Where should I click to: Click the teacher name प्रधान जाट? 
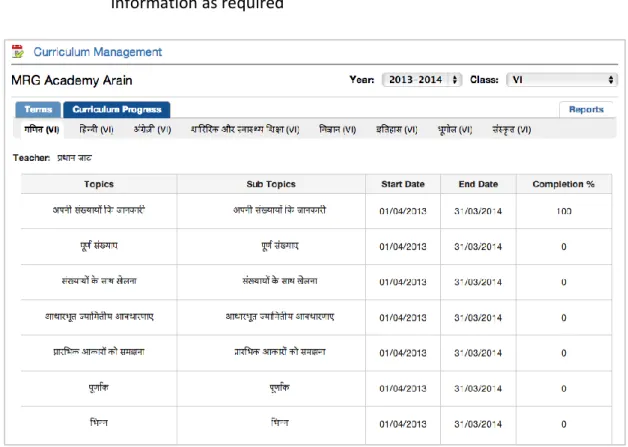(74, 158)
